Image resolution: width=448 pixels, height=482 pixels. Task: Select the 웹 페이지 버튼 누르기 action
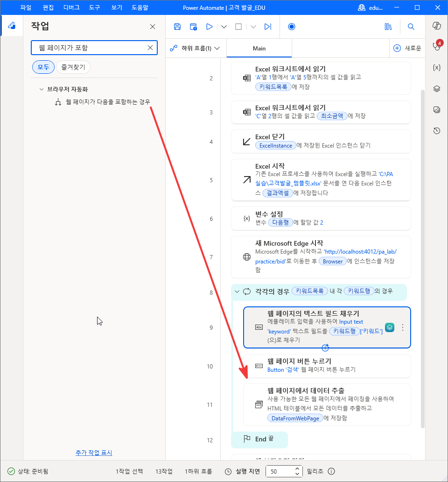click(x=327, y=366)
